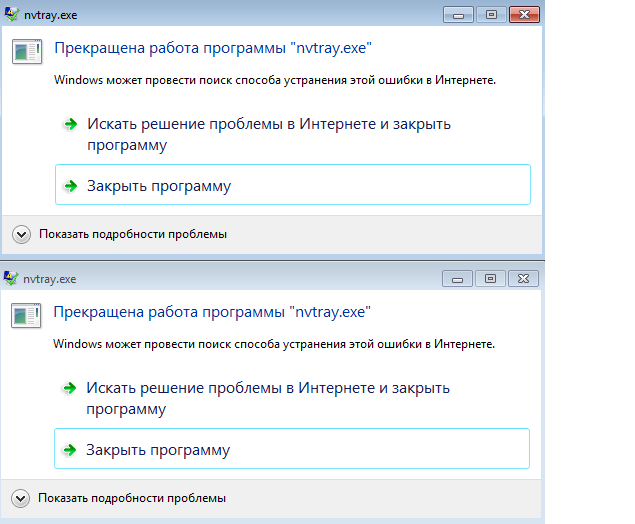Click the program error icon in top dialog

(27, 51)
